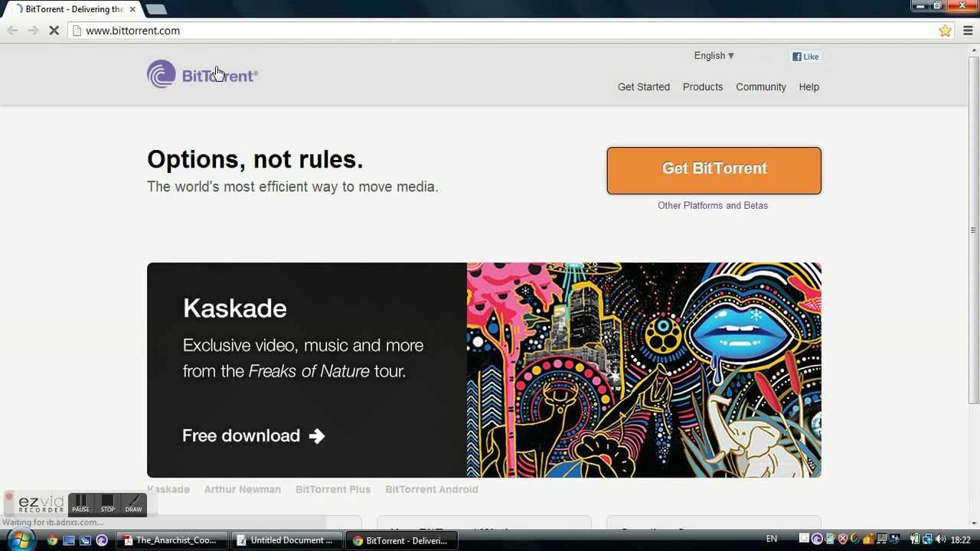980x551 pixels.
Task: Select the BitTorrent Android slide label
Action: 432,490
